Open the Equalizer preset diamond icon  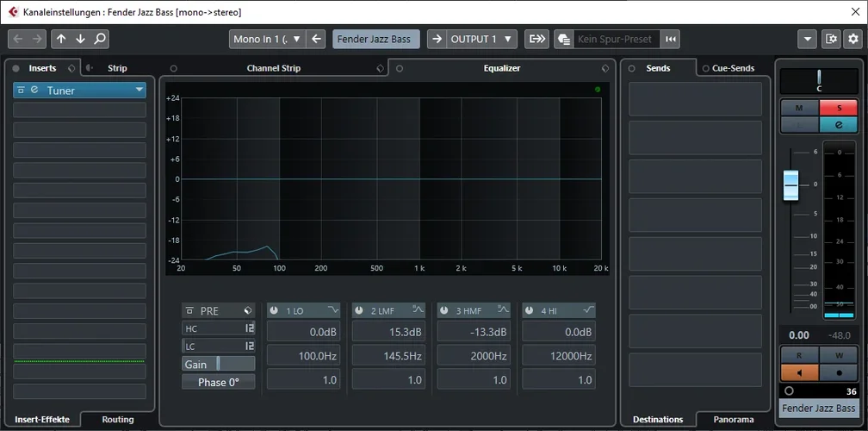605,69
